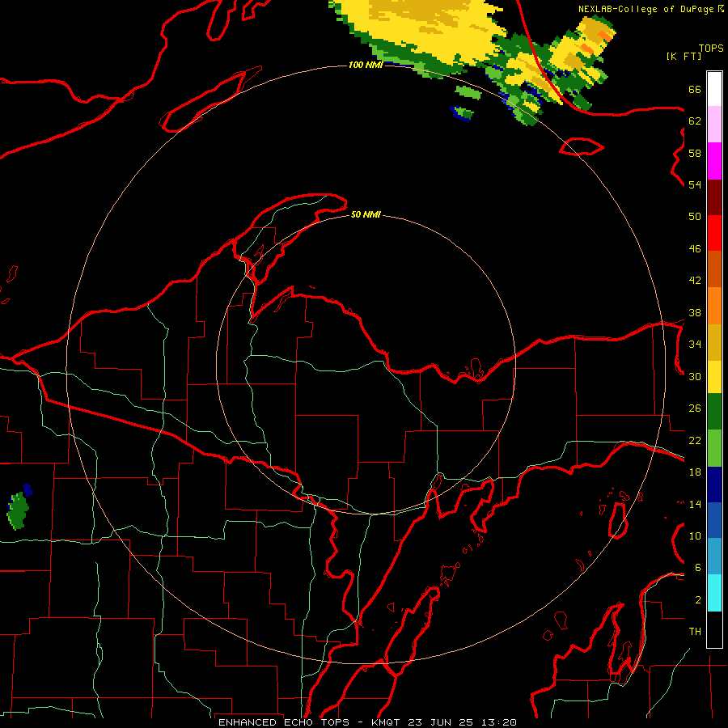The height and width of the screenshot is (728, 728).
Task: Click the "TOPS" legend title
Action: pos(711,48)
